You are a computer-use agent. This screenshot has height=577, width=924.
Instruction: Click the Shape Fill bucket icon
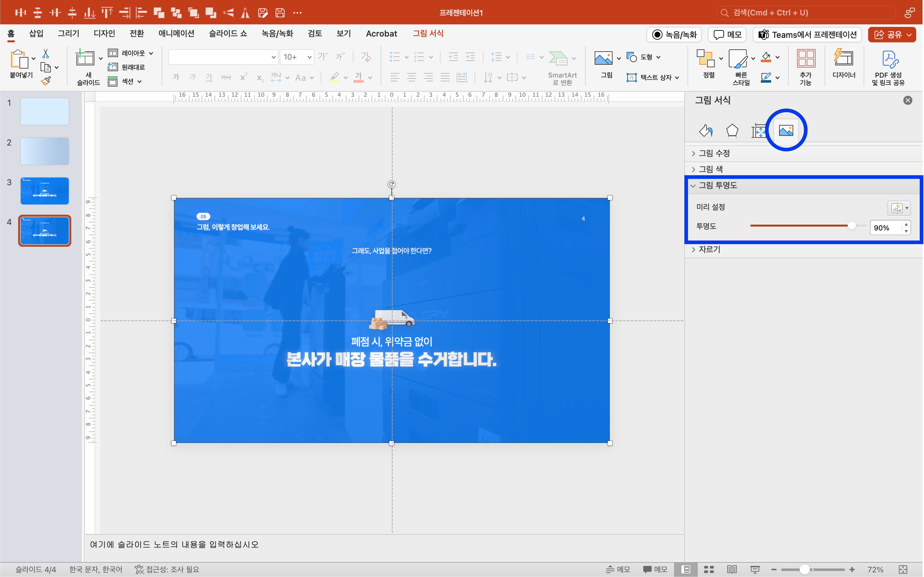pos(766,57)
